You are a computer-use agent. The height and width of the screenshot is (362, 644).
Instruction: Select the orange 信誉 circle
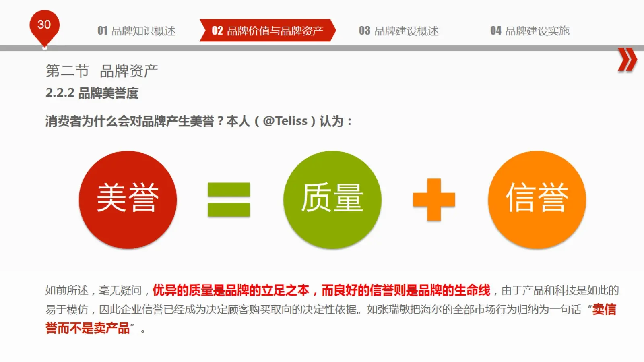click(x=537, y=200)
